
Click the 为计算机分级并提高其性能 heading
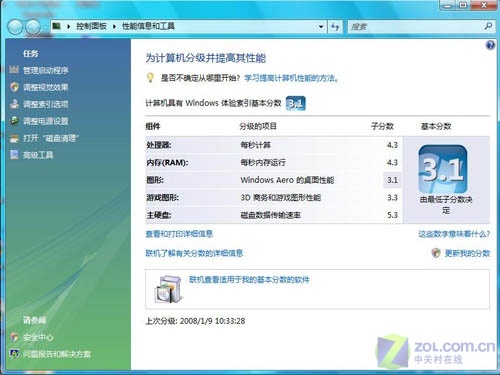[206, 58]
